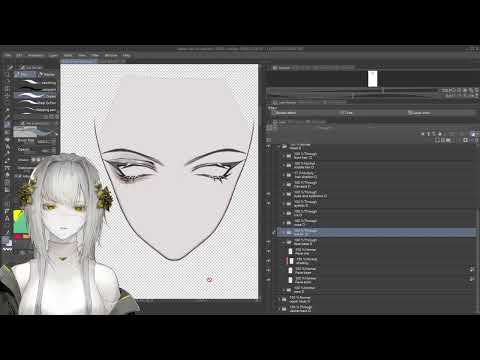
Task: Enable Border effect in Layer Property
Action: click(283, 113)
